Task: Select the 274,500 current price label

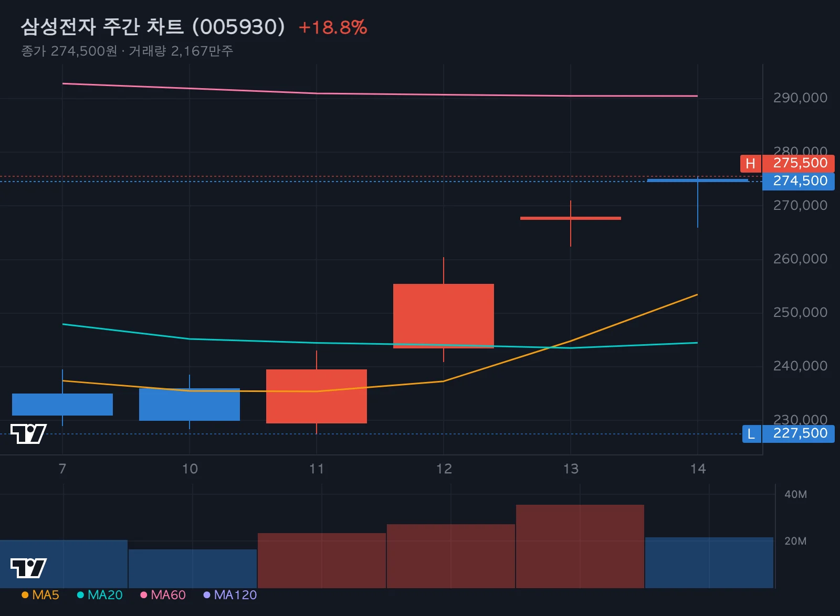Action: [x=799, y=182]
